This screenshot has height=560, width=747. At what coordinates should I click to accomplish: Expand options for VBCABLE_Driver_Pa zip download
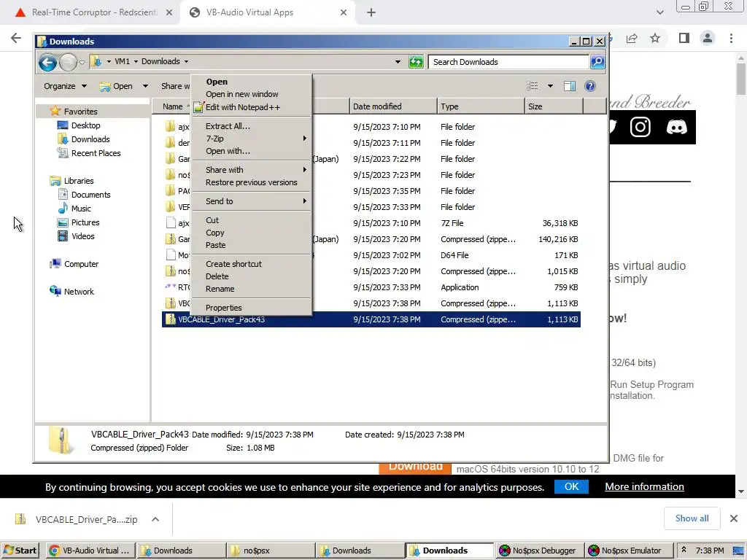click(x=155, y=519)
